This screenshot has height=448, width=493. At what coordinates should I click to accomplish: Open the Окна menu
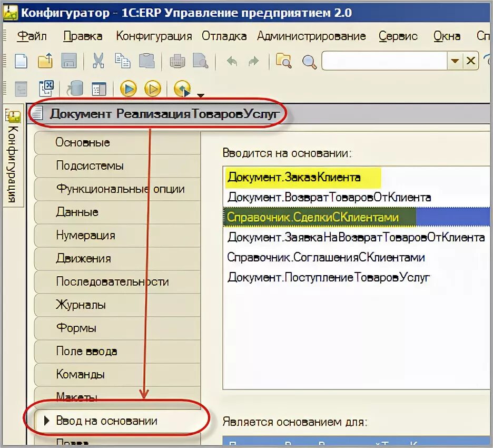447,36
